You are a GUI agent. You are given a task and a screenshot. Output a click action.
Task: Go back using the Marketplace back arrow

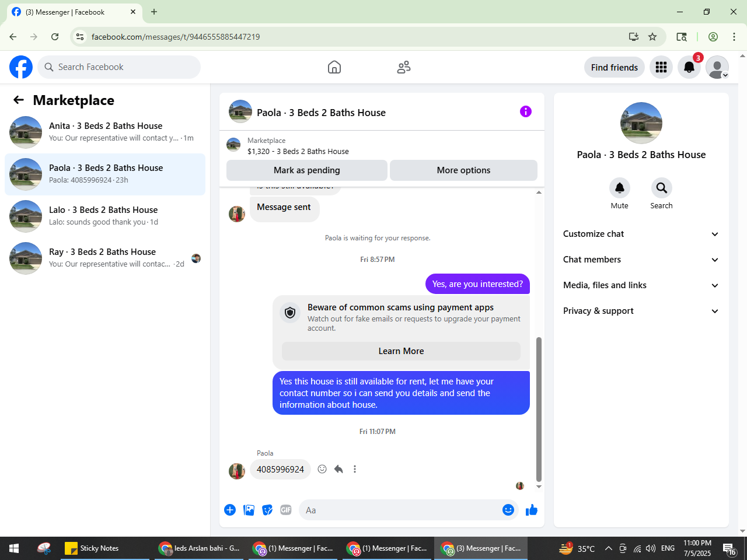pos(19,100)
